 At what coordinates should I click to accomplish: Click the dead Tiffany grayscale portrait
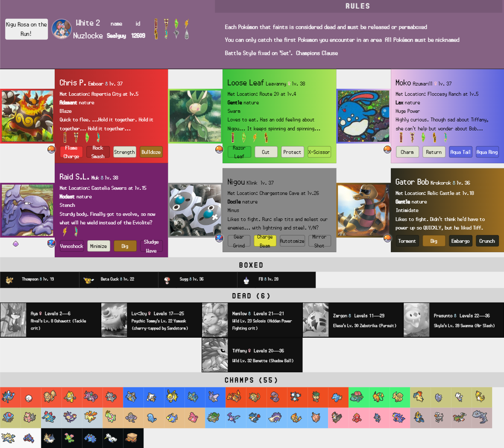pyautogui.click(x=215, y=355)
